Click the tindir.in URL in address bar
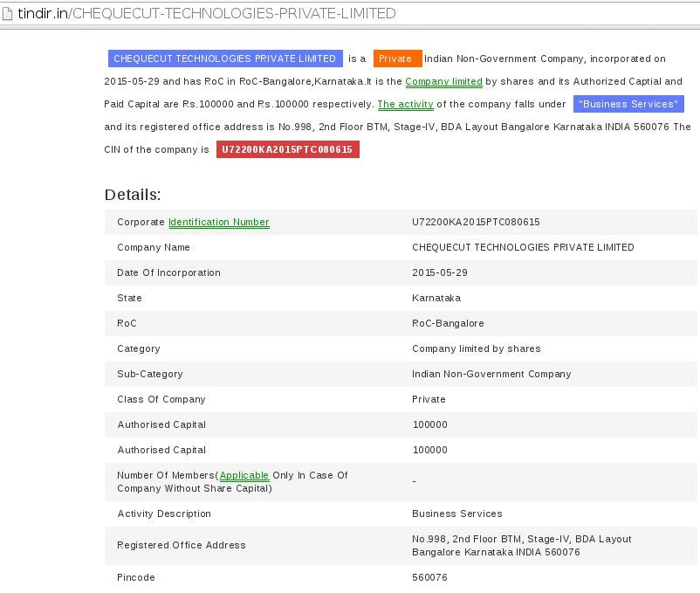Viewport: 700px width, 593px height. tap(207, 13)
